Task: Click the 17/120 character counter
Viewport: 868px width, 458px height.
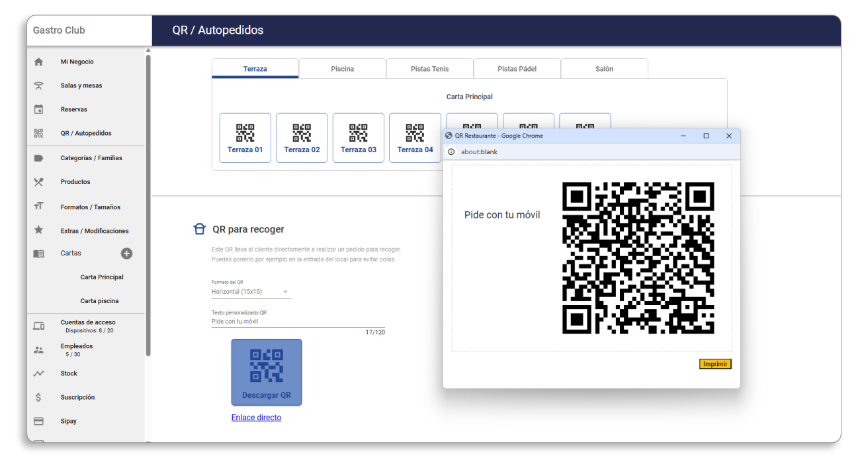Action: click(x=375, y=332)
